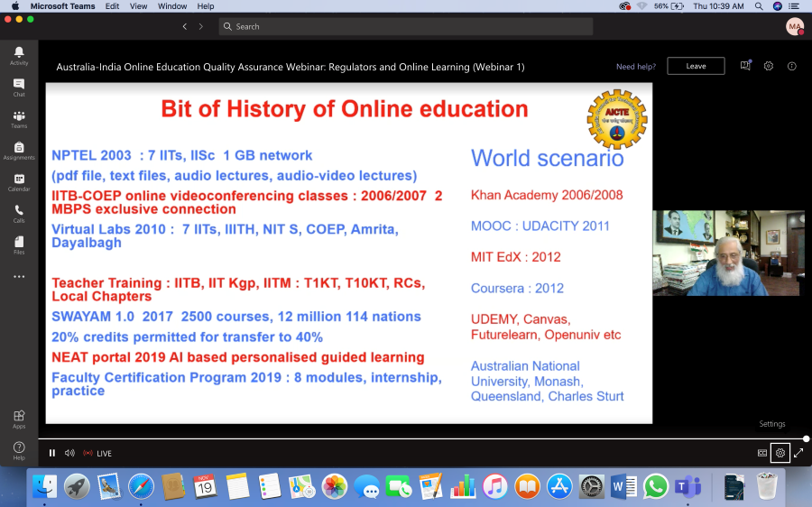Open the Edit menu in the menu bar
The image size is (812, 507).
[112, 6]
